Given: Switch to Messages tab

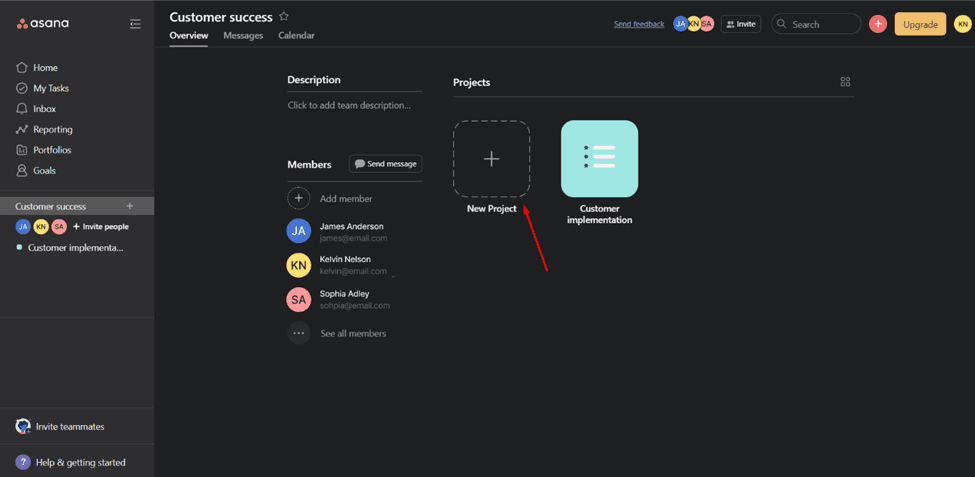Looking at the screenshot, I should pos(243,35).
